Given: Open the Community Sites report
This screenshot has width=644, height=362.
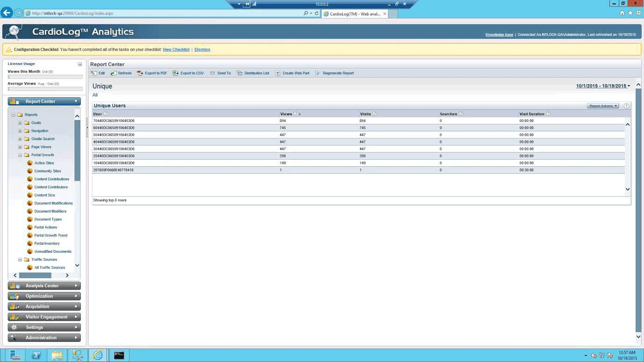Looking at the screenshot, I should click(48, 171).
